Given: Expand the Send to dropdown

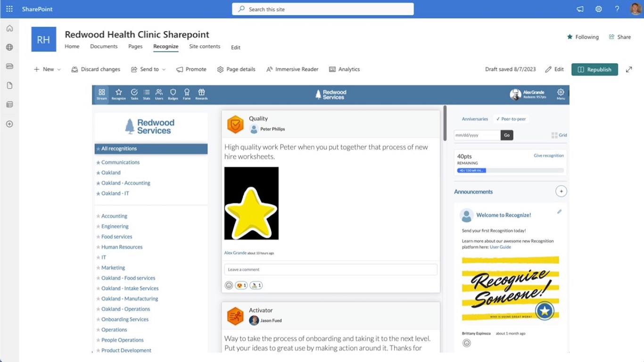Looking at the screenshot, I should click(x=149, y=69).
